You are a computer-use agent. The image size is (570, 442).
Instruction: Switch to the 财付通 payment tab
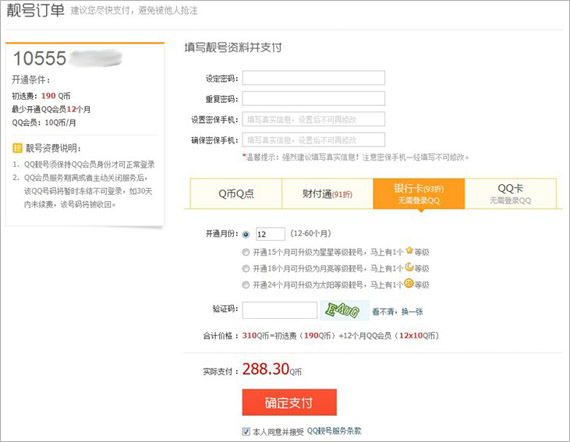click(x=328, y=194)
